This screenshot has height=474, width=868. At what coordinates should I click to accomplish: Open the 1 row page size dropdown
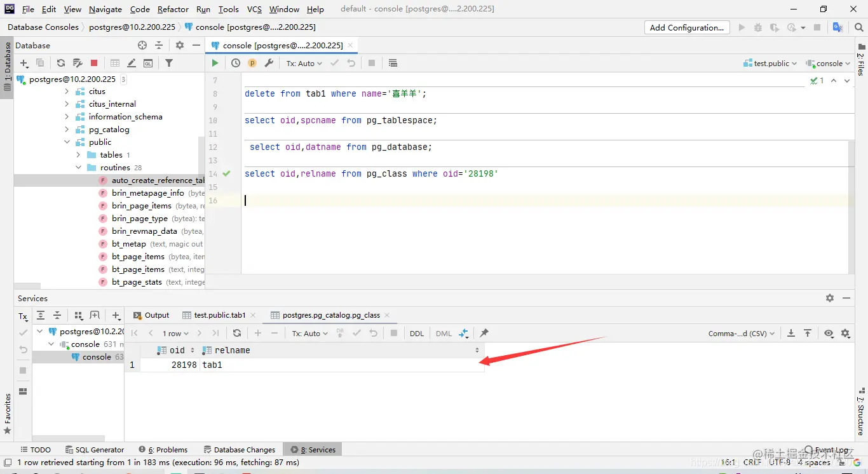175,333
